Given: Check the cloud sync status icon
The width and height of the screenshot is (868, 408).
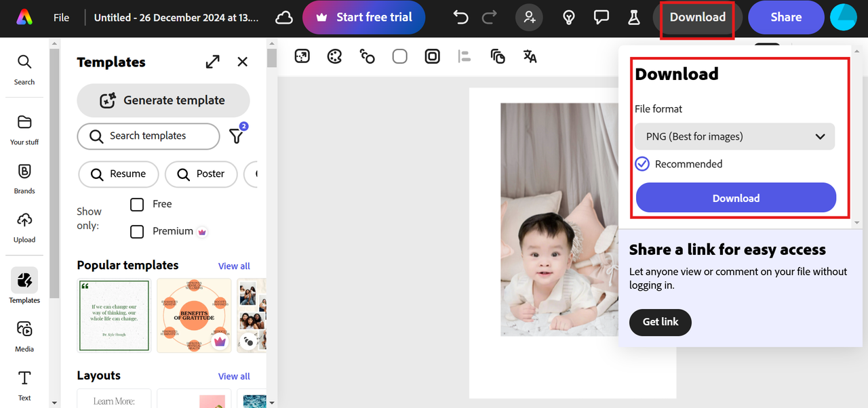Looking at the screenshot, I should [x=284, y=18].
